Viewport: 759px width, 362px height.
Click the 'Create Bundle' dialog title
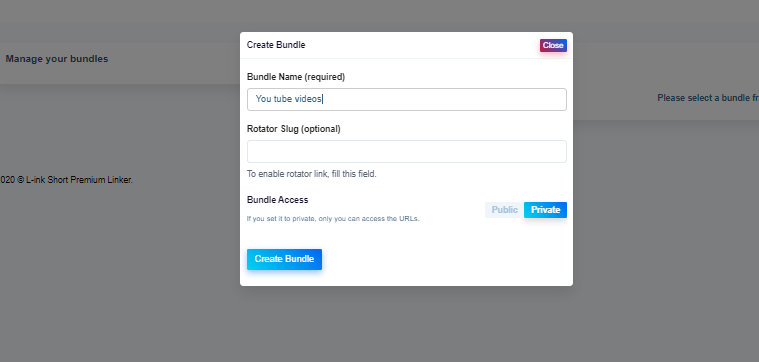pos(276,45)
